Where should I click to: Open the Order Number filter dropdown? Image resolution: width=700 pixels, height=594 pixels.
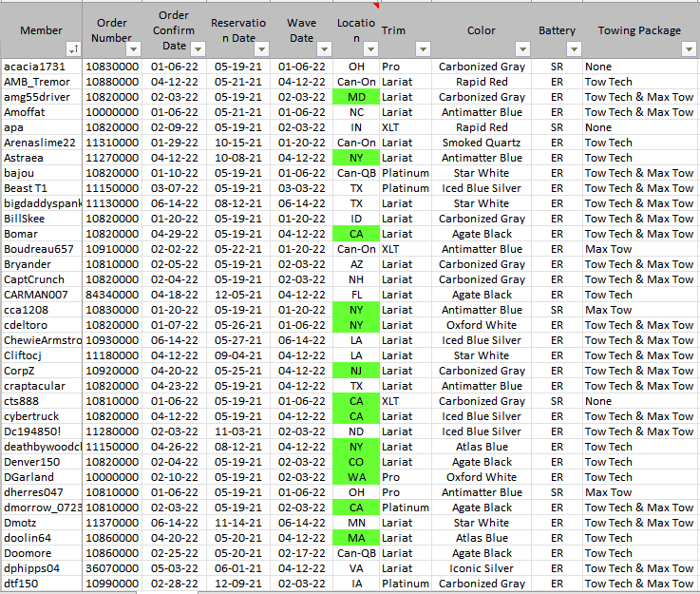tap(133, 48)
